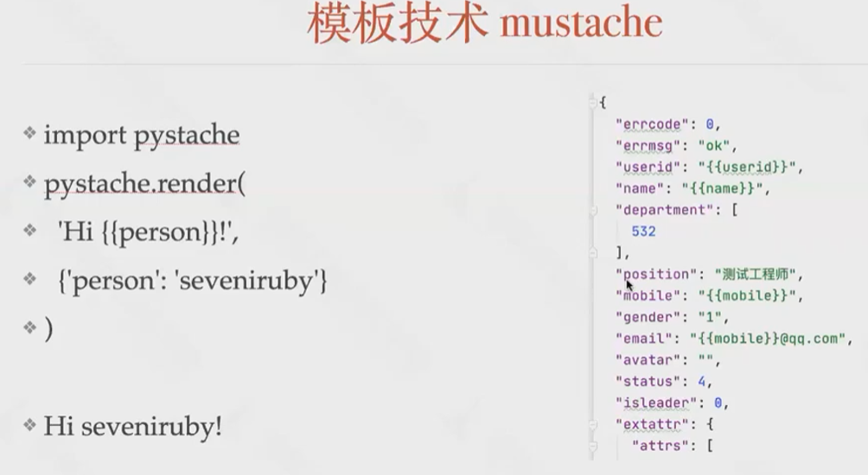Click the "Hi seveniruby!" output line
Image resolution: width=868 pixels, height=475 pixels.
pos(132,426)
